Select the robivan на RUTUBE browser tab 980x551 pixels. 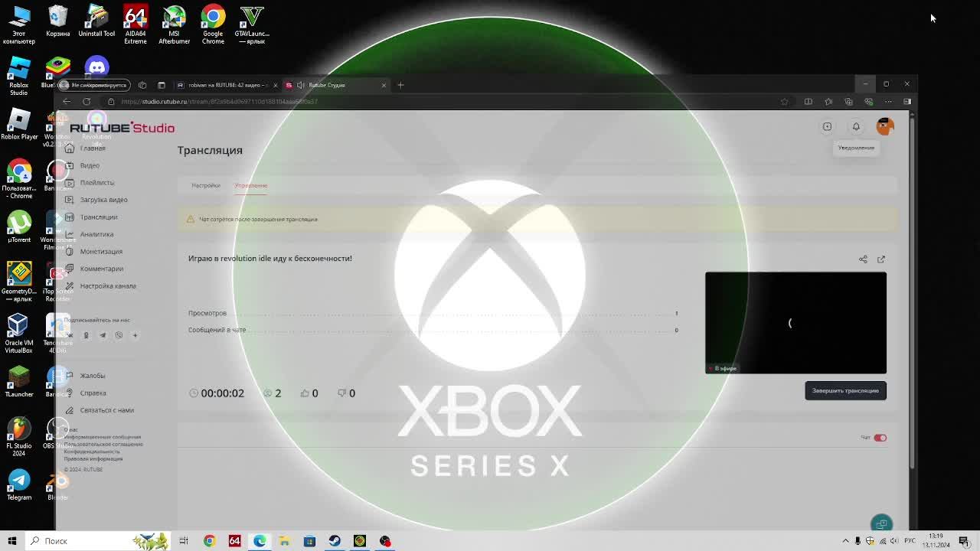tap(227, 85)
